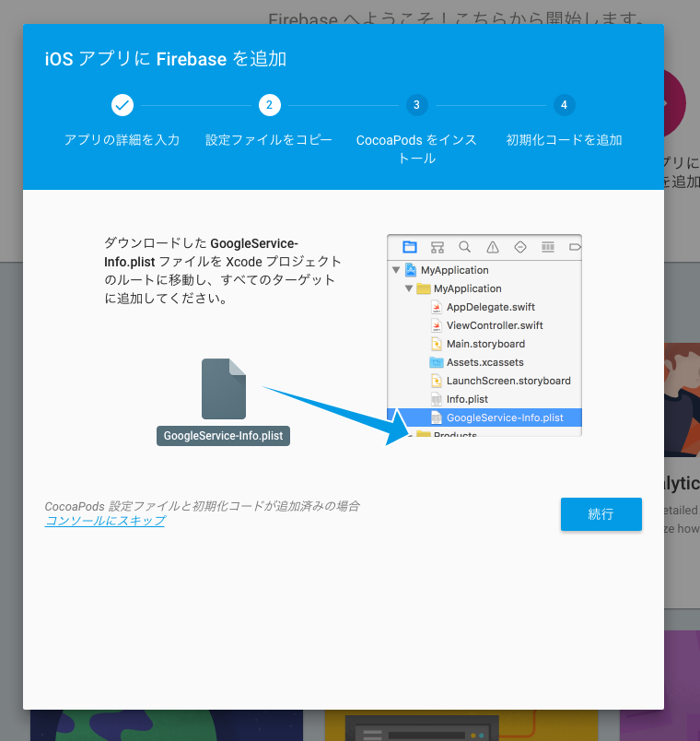
Task: Click the gray GoogleService-Info.plist file icon
Action: [x=224, y=388]
